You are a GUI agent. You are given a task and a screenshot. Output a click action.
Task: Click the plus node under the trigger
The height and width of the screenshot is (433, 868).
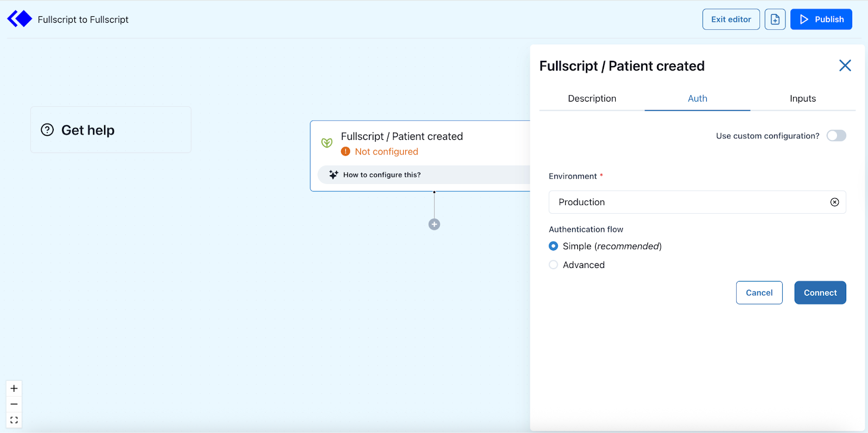click(x=434, y=224)
